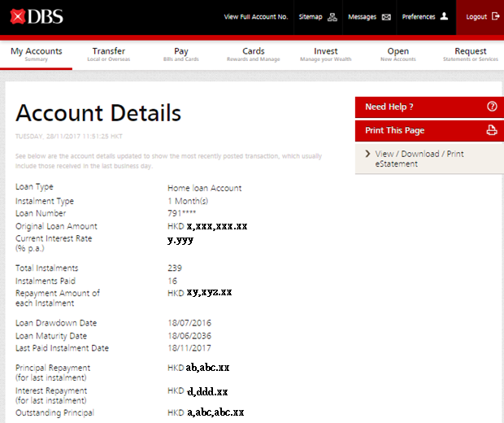Click the printer icon

491,131
